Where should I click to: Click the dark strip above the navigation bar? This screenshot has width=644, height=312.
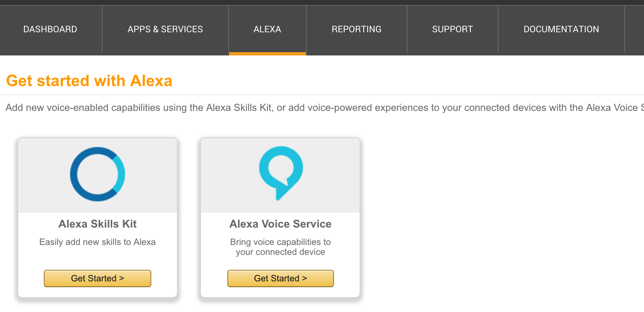tap(322, 2)
